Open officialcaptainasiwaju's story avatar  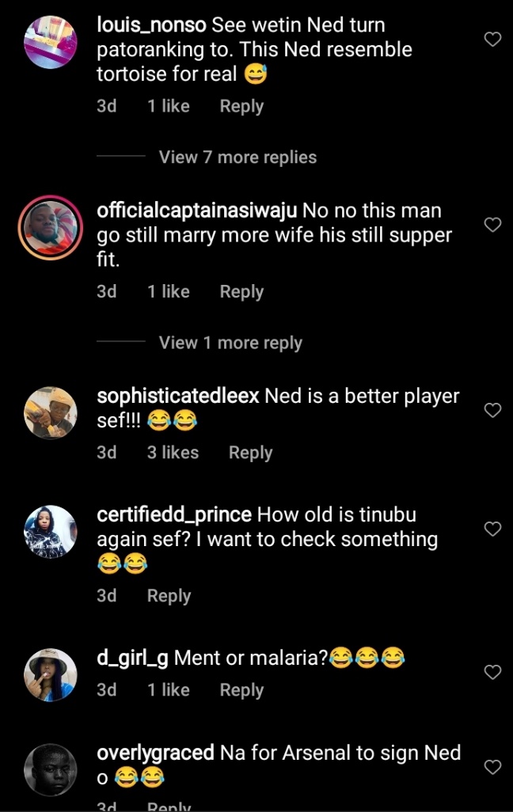pos(51,227)
